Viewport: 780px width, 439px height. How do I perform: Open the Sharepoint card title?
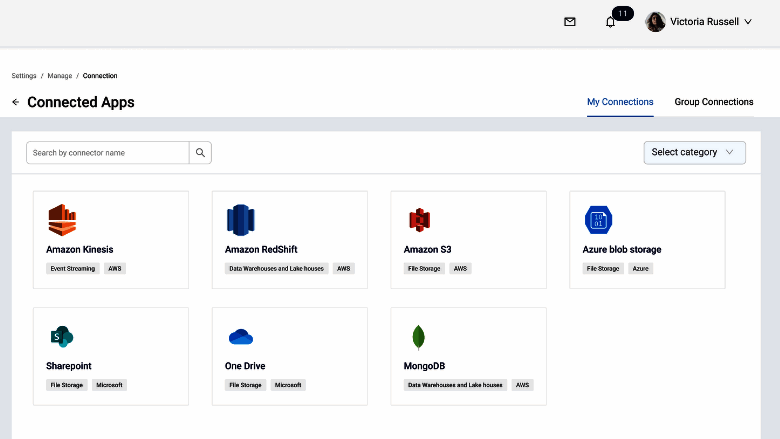(x=69, y=366)
